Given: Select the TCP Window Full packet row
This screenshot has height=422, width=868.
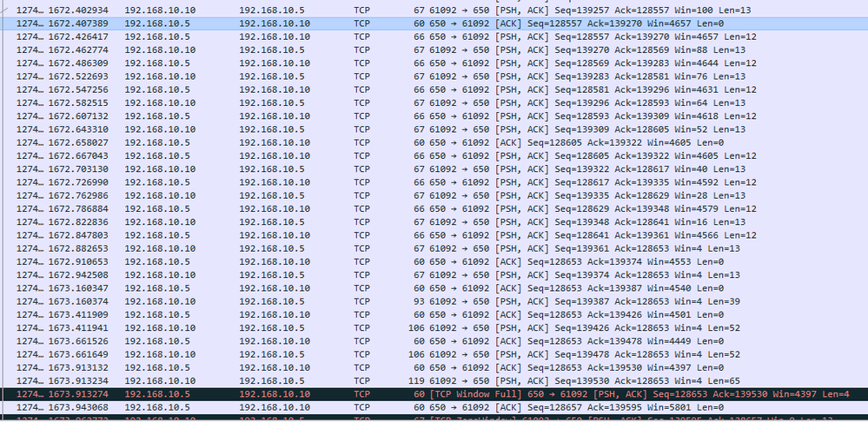Looking at the screenshot, I should tap(434, 394).
